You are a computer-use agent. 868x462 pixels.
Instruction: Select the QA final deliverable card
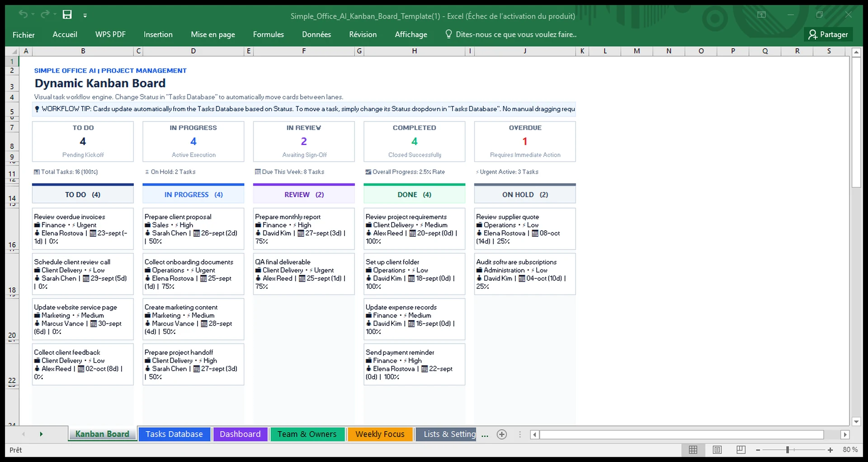point(304,274)
